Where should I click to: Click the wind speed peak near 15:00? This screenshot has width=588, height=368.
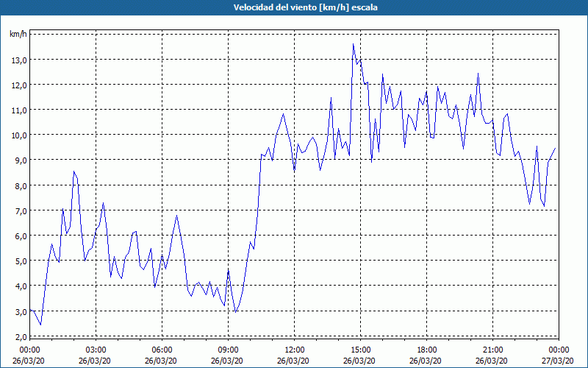pos(354,44)
